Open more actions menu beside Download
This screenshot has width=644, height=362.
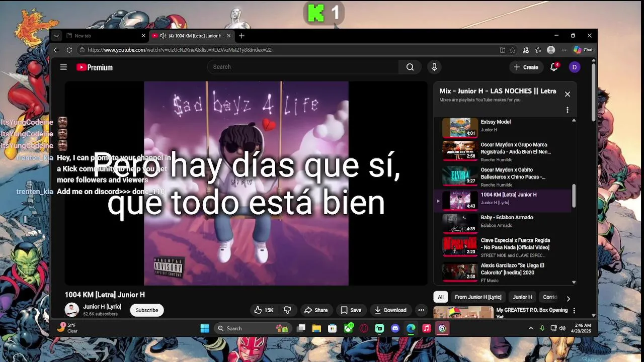[x=421, y=310]
